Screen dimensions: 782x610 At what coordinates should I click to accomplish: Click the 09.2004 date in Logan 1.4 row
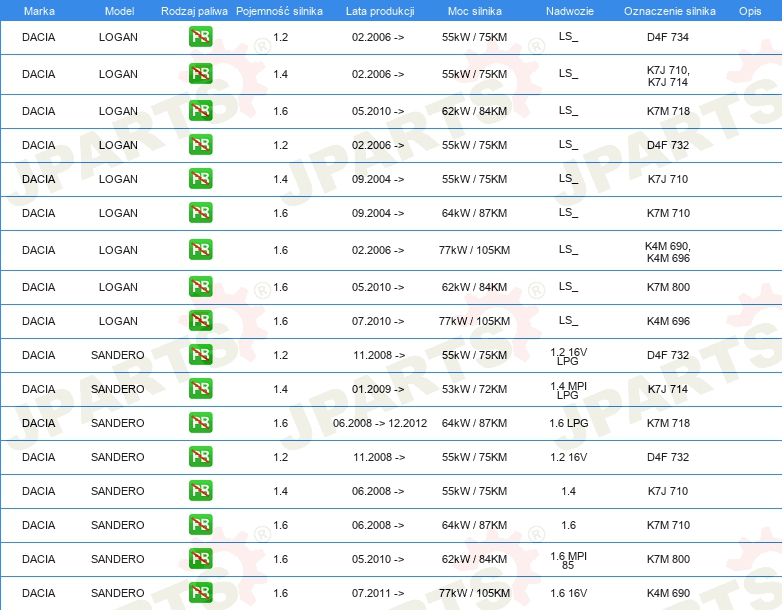pos(378,179)
